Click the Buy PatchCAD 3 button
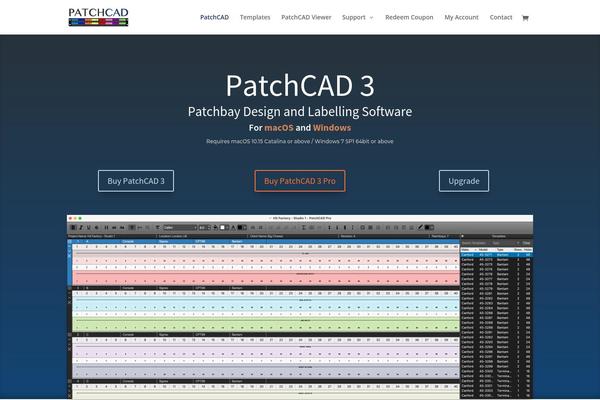600x400 pixels. [136, 181]
